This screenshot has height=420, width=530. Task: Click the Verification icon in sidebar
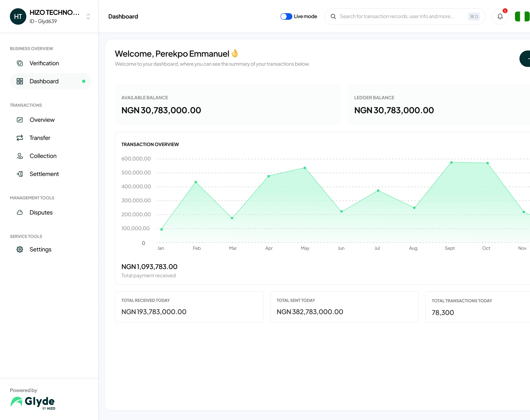[x=20, y=63]
